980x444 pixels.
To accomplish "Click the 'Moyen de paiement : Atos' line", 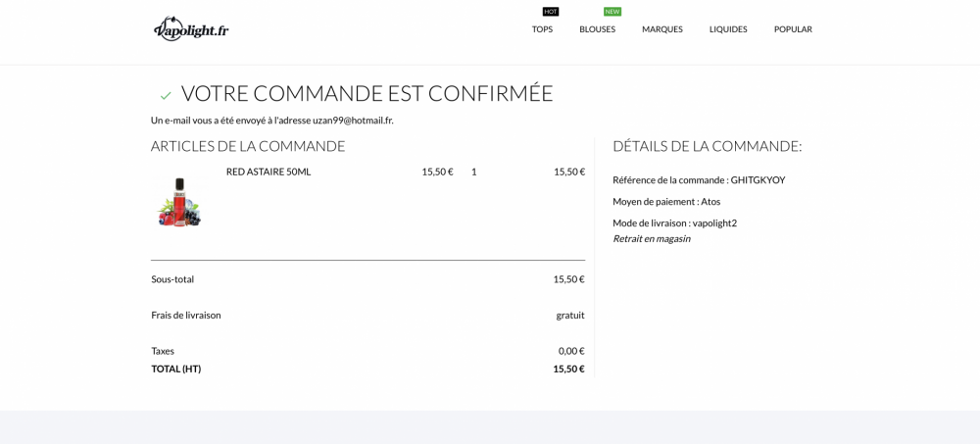I will tap(666, 202).
